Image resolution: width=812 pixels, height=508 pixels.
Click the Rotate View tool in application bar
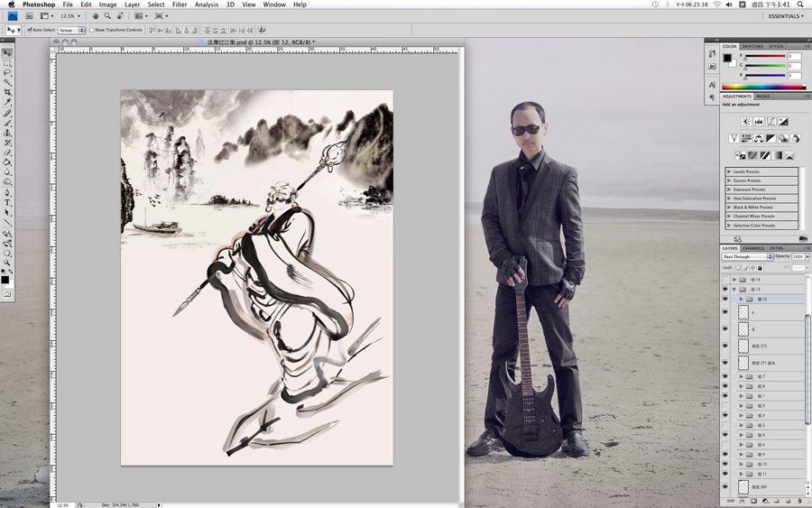[x=120, y=16]
